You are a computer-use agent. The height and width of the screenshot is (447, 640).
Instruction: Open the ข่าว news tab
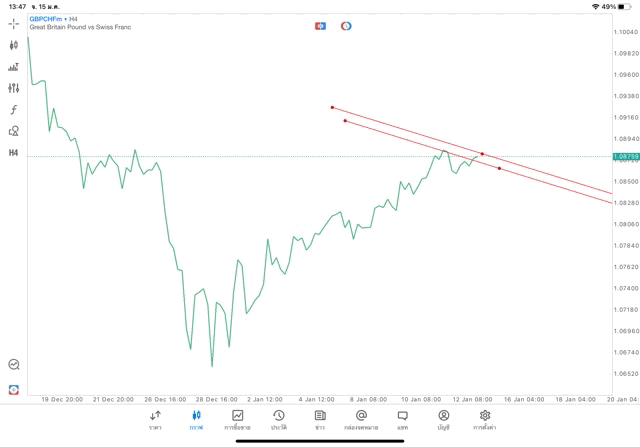click(x=320, y=420)
